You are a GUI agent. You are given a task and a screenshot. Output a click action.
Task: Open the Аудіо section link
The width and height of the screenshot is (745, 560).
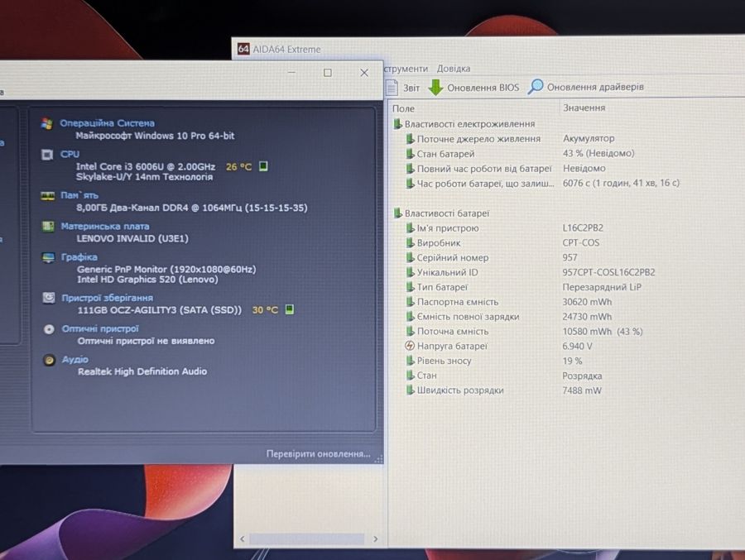[75, 360]
